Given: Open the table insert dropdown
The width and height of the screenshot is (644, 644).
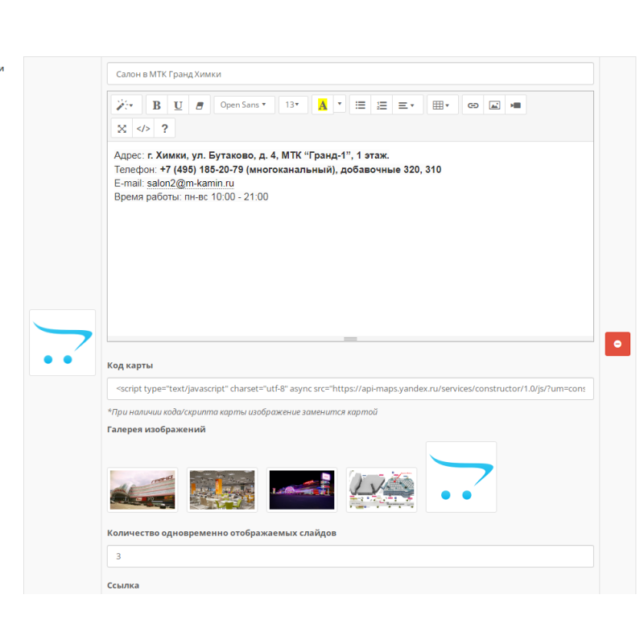Looking at the screenshot, I should [441, 105].
